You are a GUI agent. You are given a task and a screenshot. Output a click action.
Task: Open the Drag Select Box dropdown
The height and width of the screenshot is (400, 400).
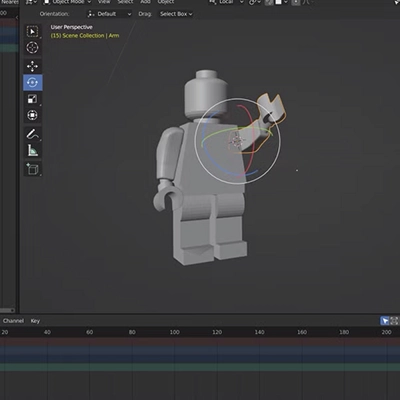coord(176,14)
